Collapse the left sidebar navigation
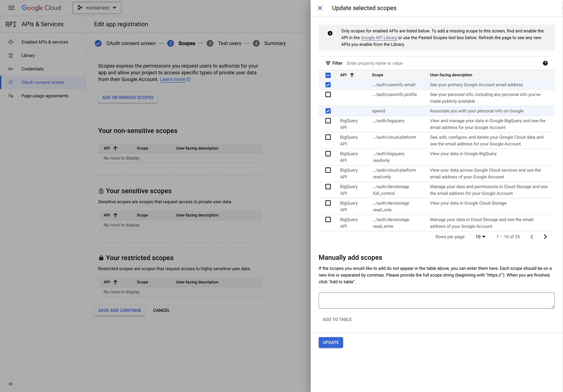The height and width of the screenshot is (392, 563). (11, 384)
